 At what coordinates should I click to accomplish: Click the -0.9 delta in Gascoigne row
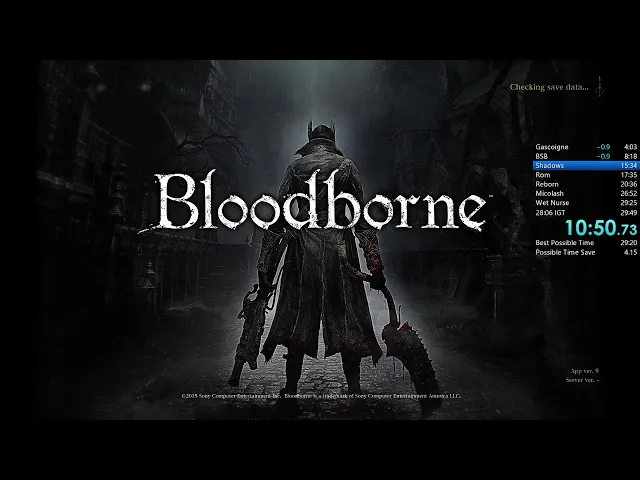tap(603, 147)
